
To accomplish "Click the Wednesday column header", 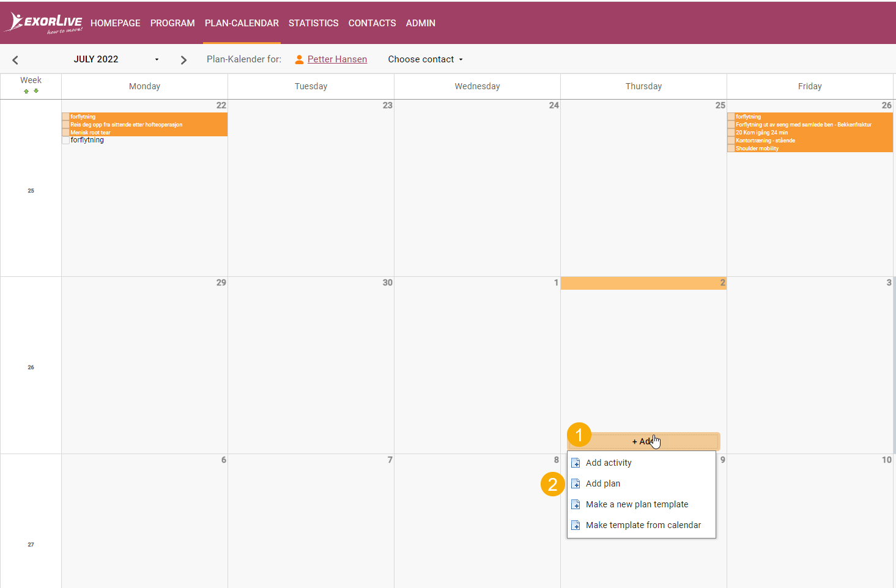I will tap(477, 86).
